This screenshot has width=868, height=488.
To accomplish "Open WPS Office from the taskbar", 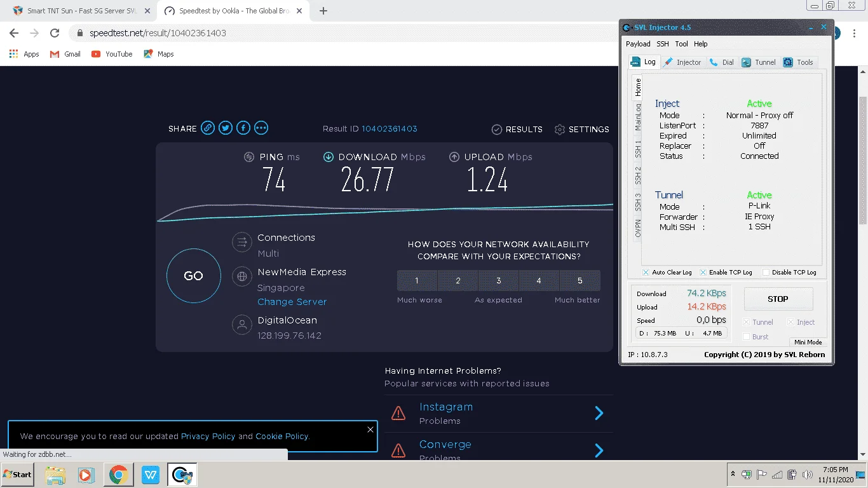I will tap(151, 475).
